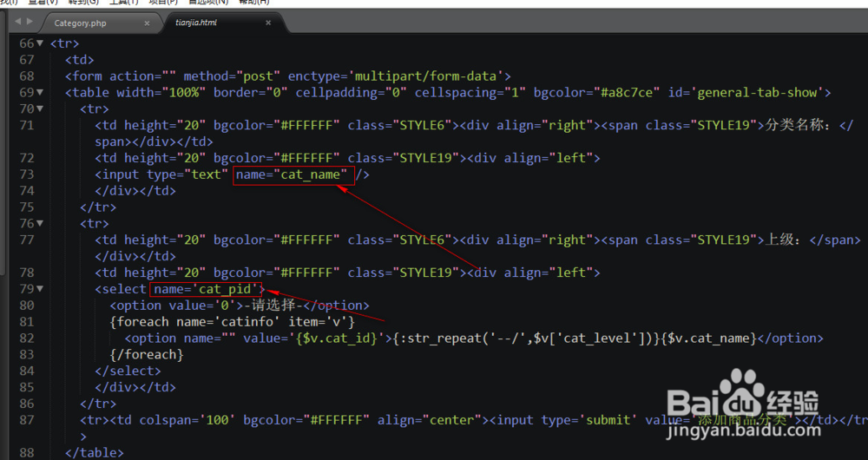Collapse the table fold at line 69
The height and width of the screenshot is (460, 868).
click(40, 93)
